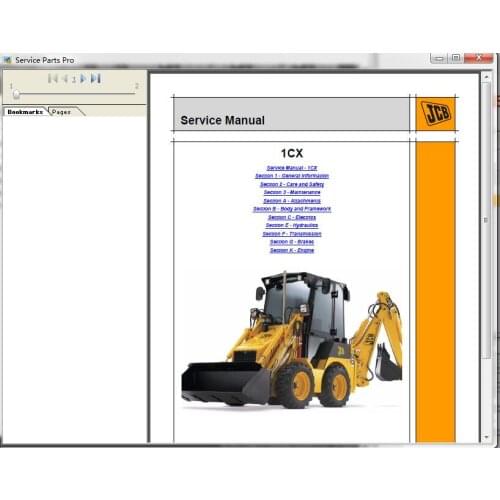Open Section F - Transmission link
500x500 pixels.
pyautogui.click(x=292, y=234)
